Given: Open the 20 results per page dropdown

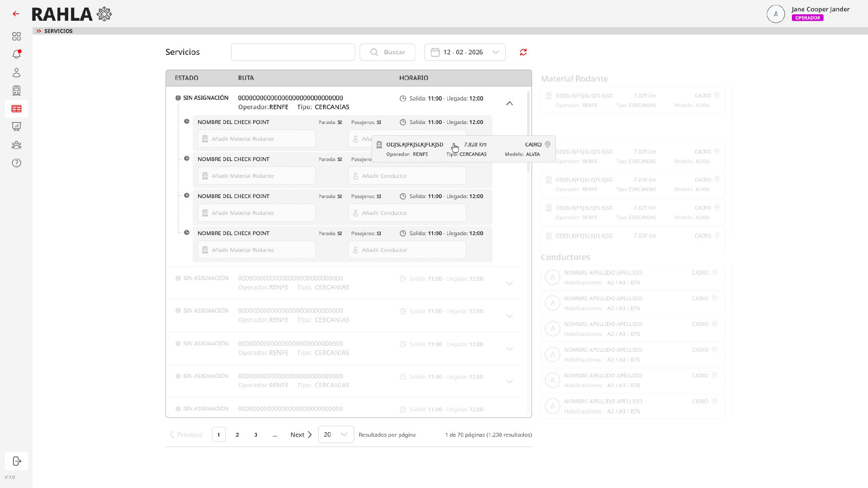Looking at the screenshot, I should pos(336,435).
